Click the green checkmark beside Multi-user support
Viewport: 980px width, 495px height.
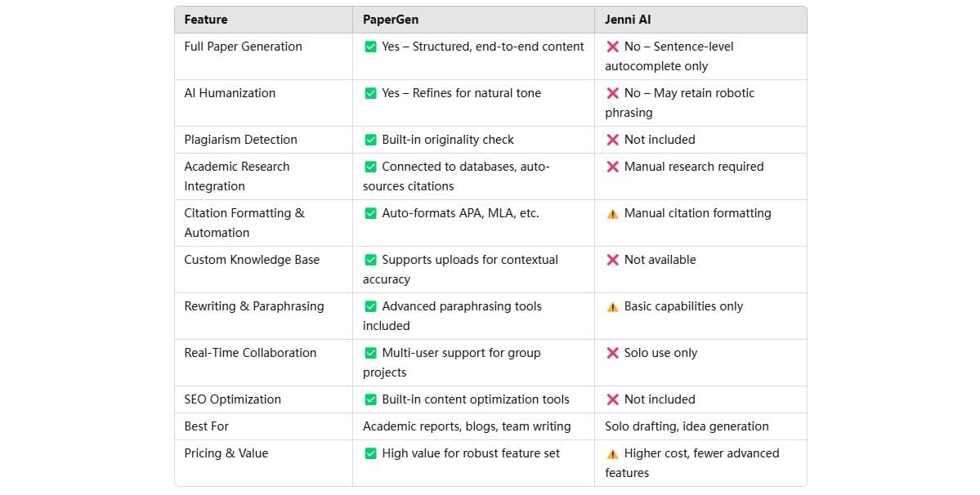(370, 353)
